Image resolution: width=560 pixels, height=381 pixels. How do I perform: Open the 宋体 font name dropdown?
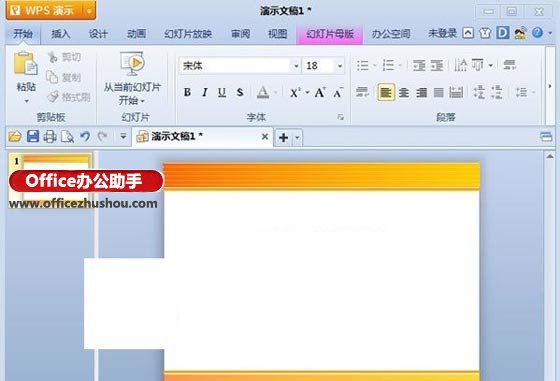[296, 66]
